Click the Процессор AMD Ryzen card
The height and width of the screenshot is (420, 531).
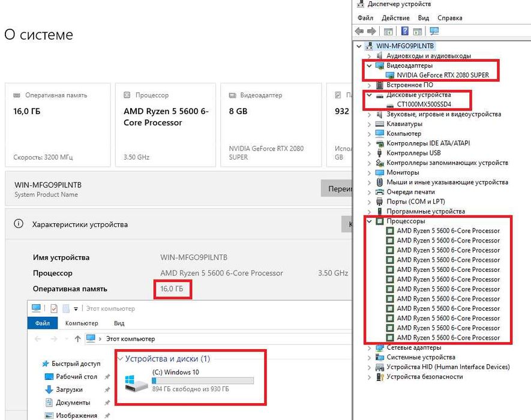[166, 125]
